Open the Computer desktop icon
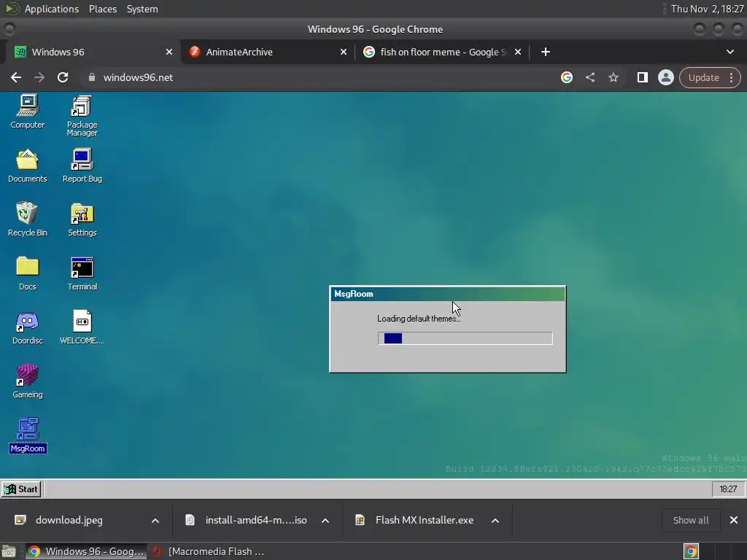Screen dimensions: 747x560 (x=27, y=112)
